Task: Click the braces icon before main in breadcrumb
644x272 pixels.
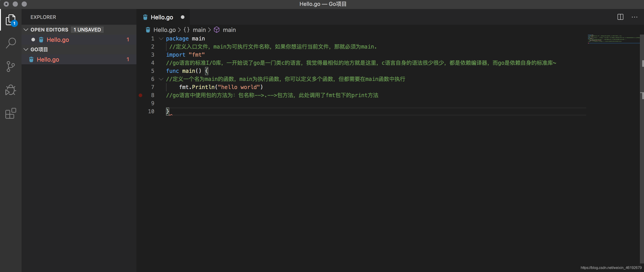Action: click(186, 30)
